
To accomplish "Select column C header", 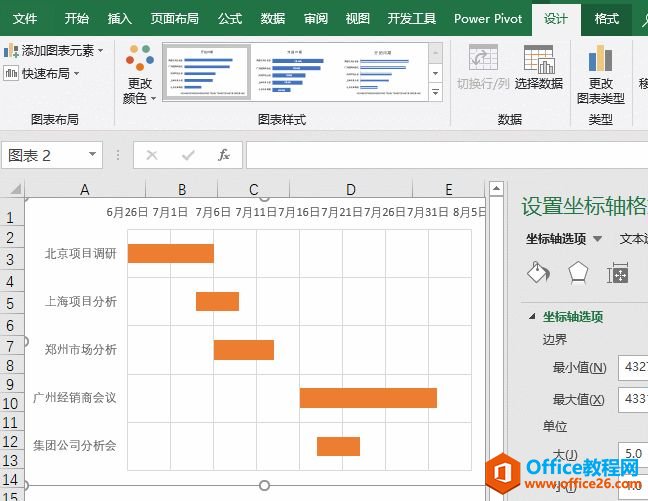I will [254, 189].
